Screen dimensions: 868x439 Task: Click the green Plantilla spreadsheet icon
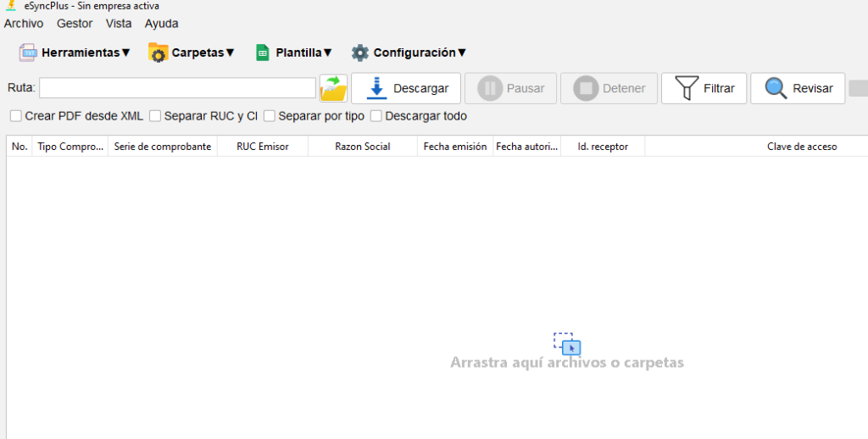[x=262, y=53]
